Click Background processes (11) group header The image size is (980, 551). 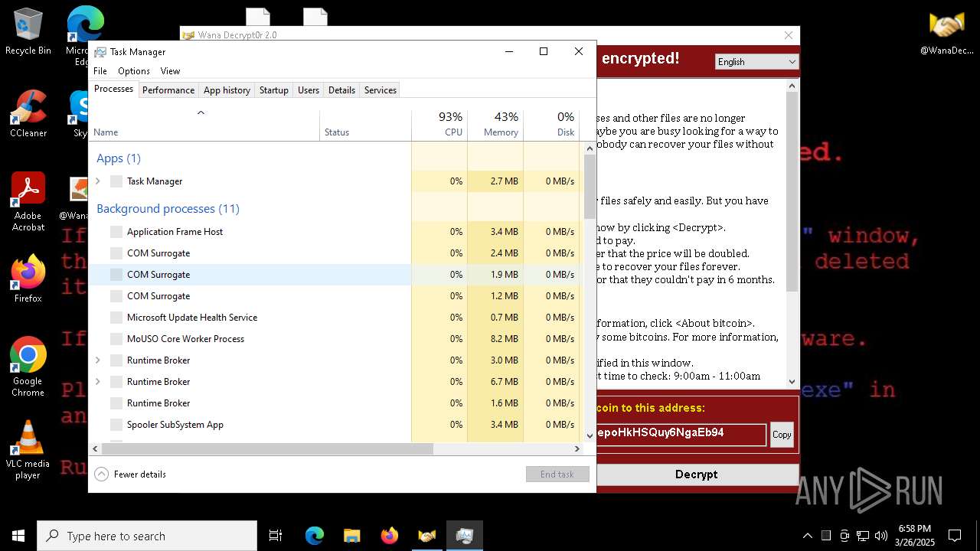pyautogui.click(x=168, y=209)
